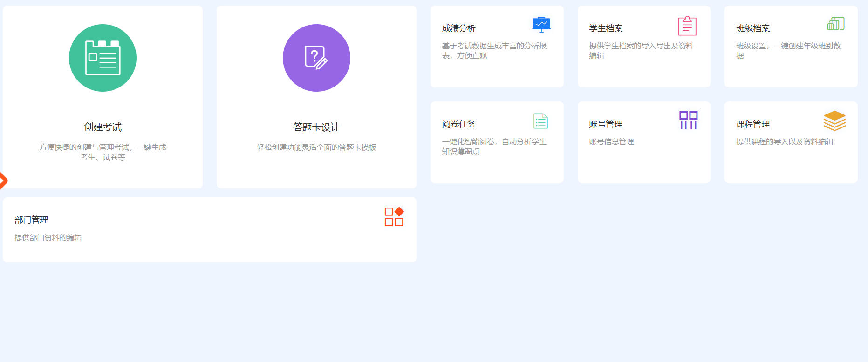Open 课程管理 by its title text

(753, 124)
